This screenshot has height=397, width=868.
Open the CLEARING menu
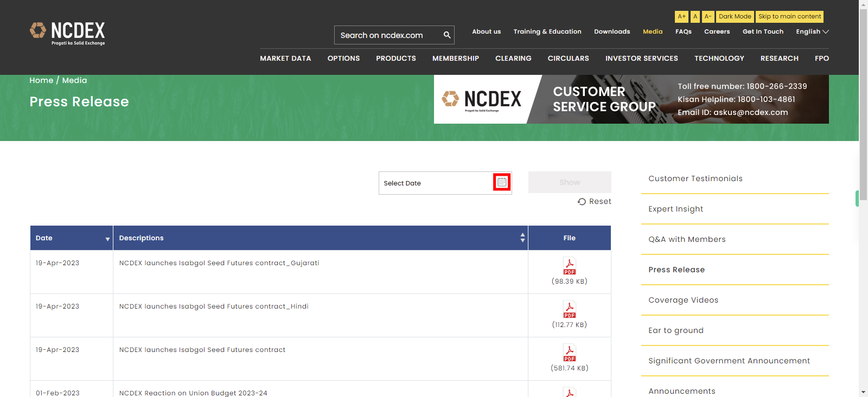[513, 59]
